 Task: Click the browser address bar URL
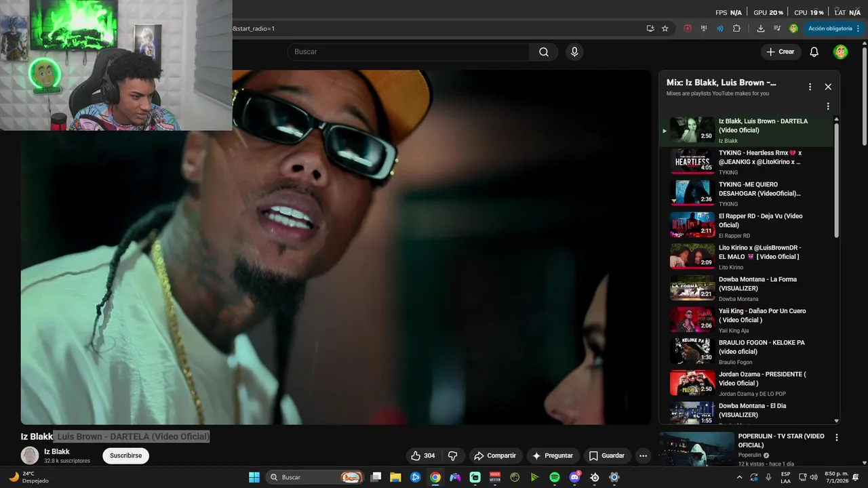pyautogui.click(x=434, y=28)
